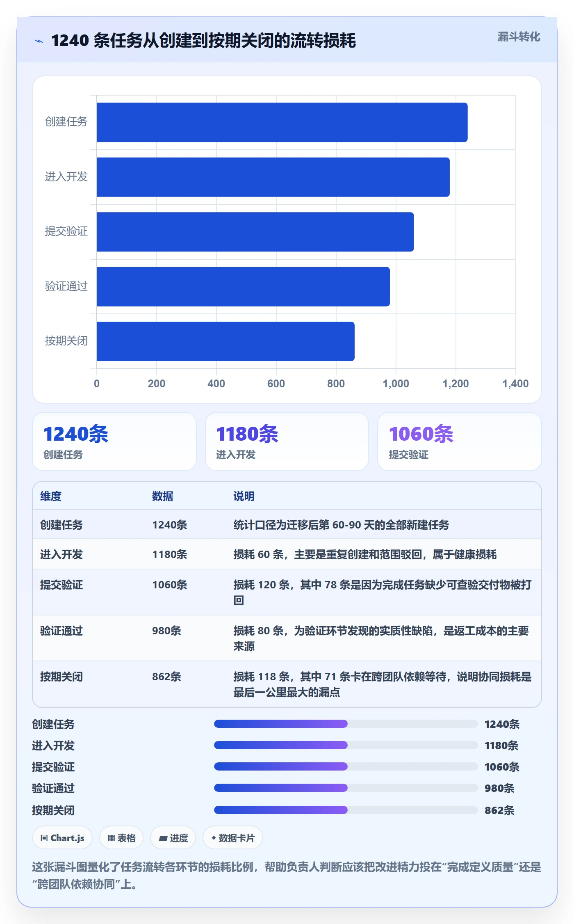Click the 提交验证 bar in the chart

click(x=255, y=232)
